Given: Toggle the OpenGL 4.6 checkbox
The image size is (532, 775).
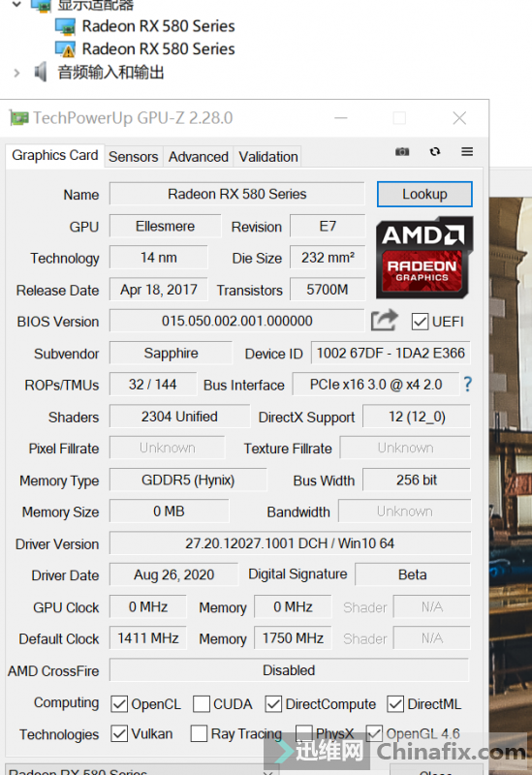Looking at the screenshot, I should tap(374, 733).
